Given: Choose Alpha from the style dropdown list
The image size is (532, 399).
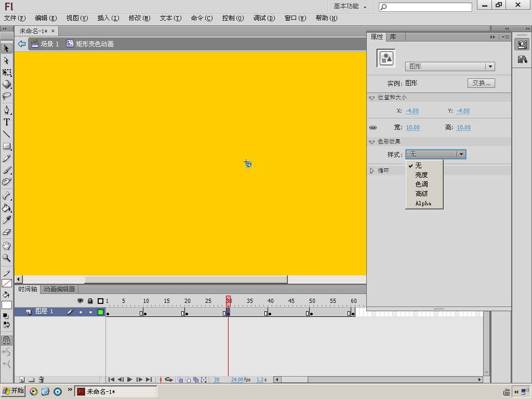Looking at the screenshot, I should point(423,203).
